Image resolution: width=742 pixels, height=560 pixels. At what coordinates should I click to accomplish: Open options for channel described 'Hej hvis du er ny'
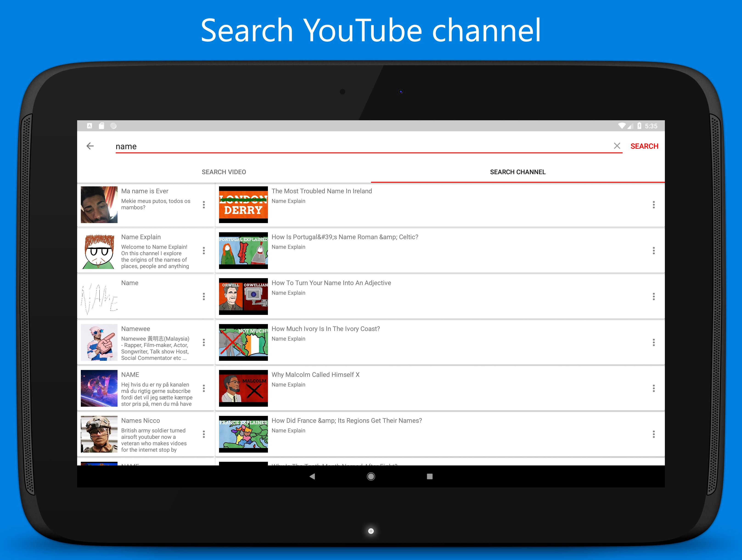pyautogui.click(x=204, y=388)
